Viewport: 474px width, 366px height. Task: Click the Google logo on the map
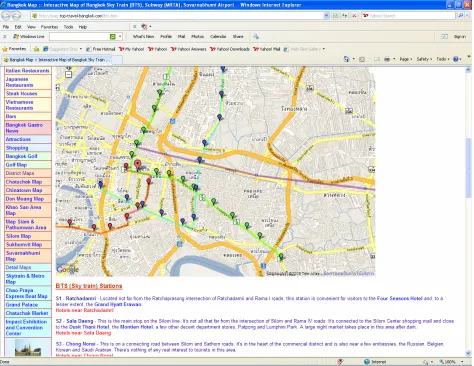click(68, 270)
